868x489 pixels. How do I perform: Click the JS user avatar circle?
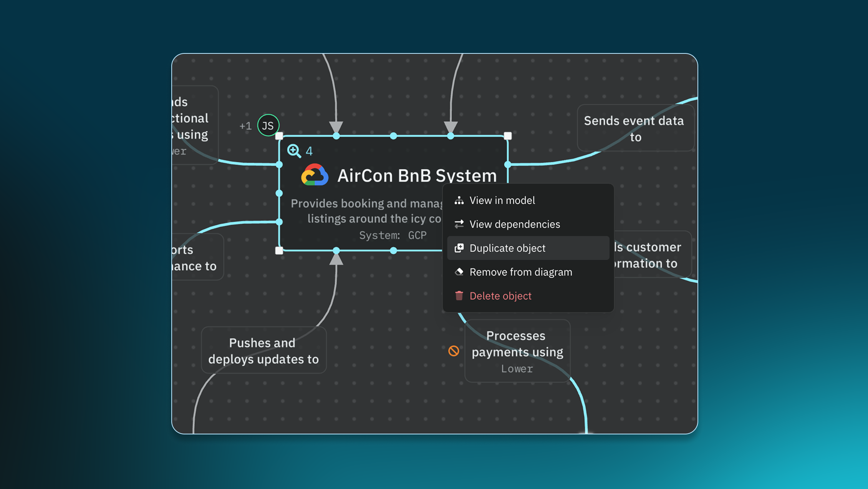coord(268,125)
